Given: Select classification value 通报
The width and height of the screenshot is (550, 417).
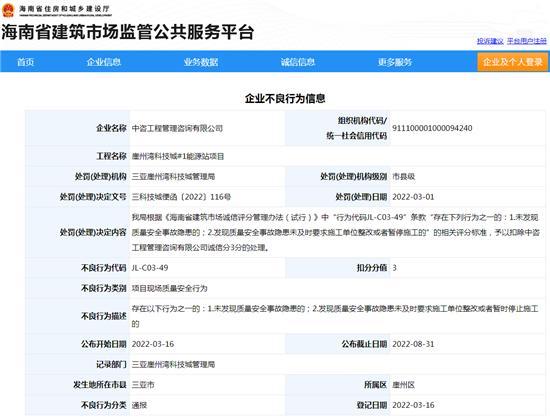Looking at the screenshot, I should click(x=139, y=405).
